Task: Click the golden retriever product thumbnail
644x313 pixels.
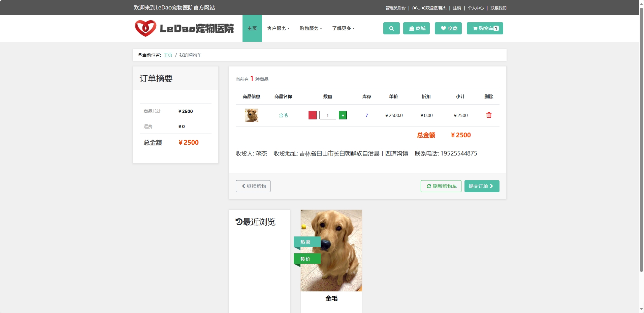Action: pyautogui.click(x=251, y=115)
